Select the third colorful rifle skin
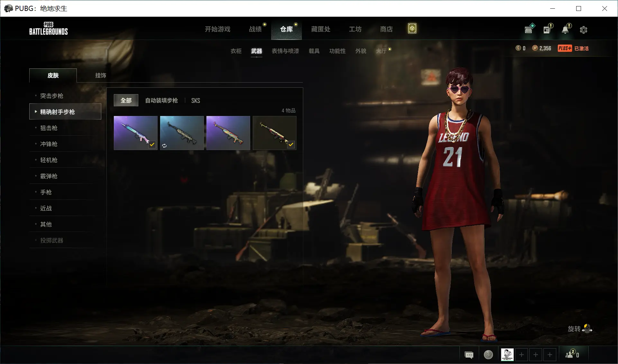This screenshot has height=364, width=618. (x=228, y=133)
